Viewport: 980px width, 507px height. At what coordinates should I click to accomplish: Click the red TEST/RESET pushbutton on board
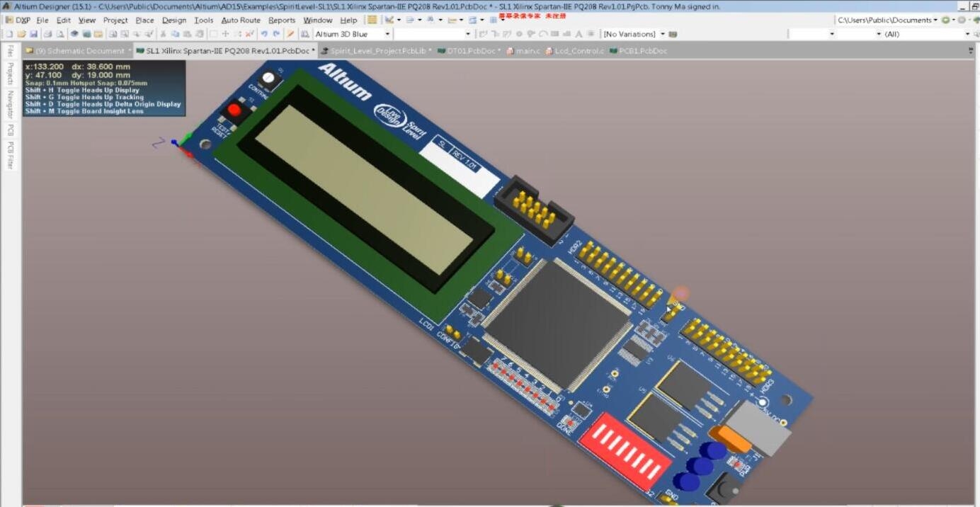pyautogui.click(x=234, y=111)
